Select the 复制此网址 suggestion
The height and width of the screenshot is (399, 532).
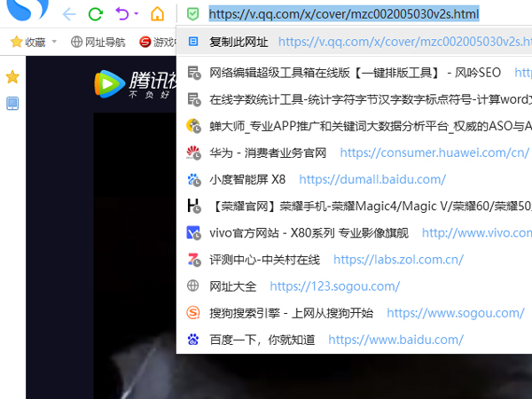pos(239,42)
